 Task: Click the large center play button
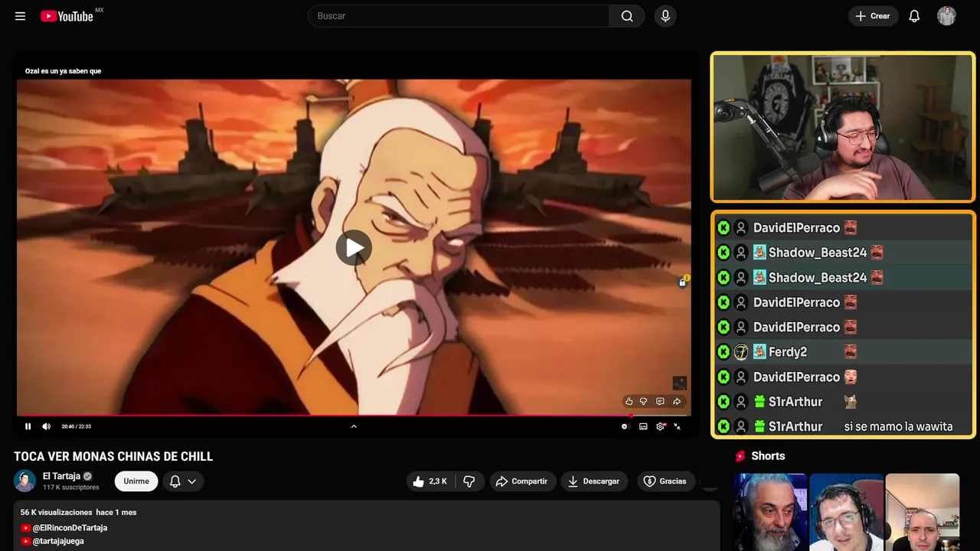pyautogui.click(x=354, y=248)
